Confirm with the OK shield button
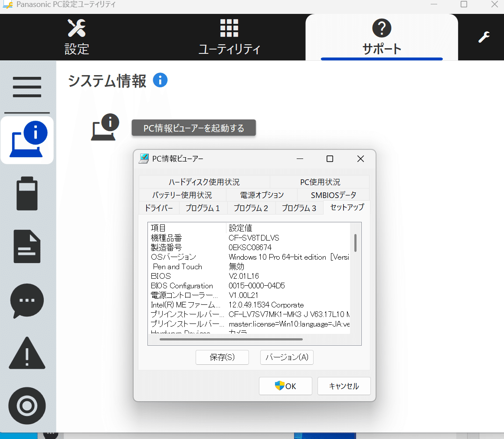This screenshot has width=504, height=439. tap(285, 386)
